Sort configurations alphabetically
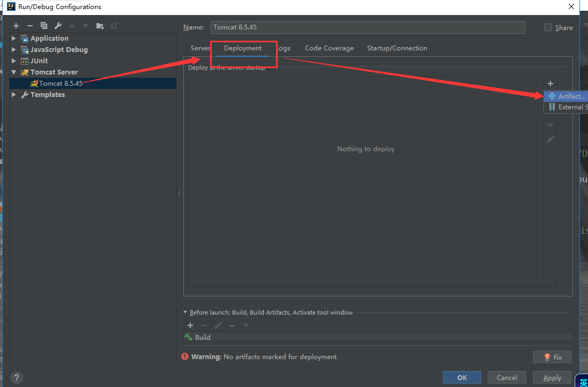The width and height of the screenshot is (588, 387). click(x=114, y=26)
